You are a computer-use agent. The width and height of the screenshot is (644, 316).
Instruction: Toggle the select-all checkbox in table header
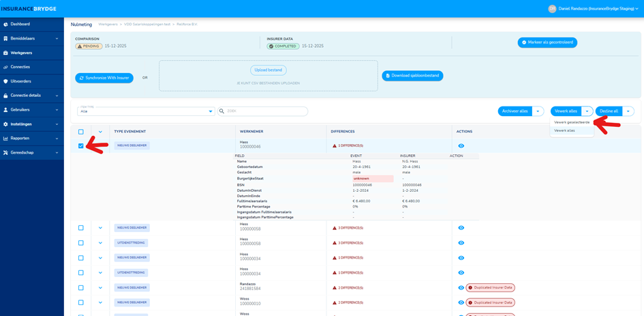click(x=81, y=132)
